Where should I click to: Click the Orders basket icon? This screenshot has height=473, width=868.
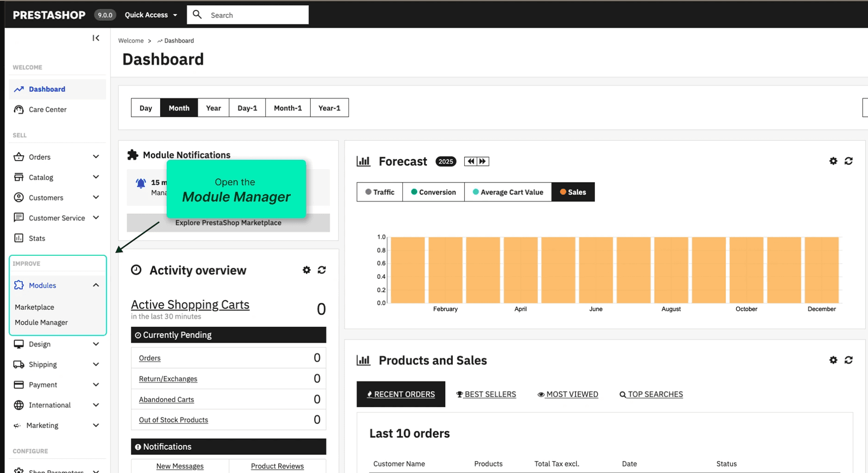click(x=19, y=157)
